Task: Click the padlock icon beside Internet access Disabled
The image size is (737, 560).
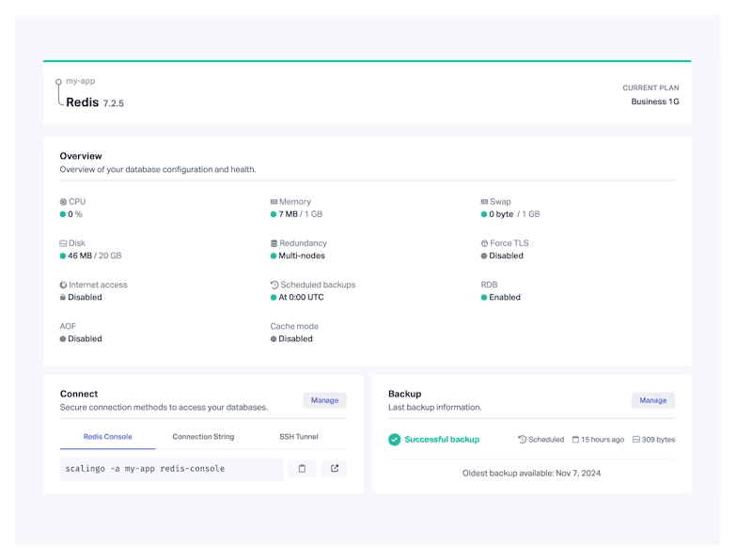Action: point(62,297)
